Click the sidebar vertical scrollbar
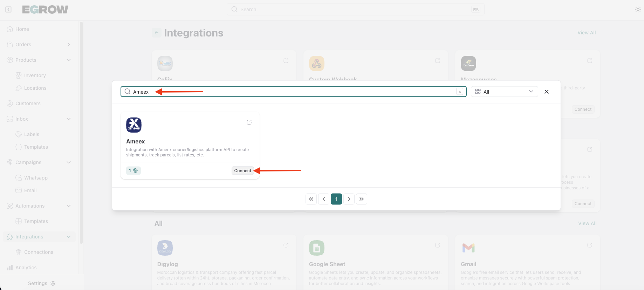 81,133
